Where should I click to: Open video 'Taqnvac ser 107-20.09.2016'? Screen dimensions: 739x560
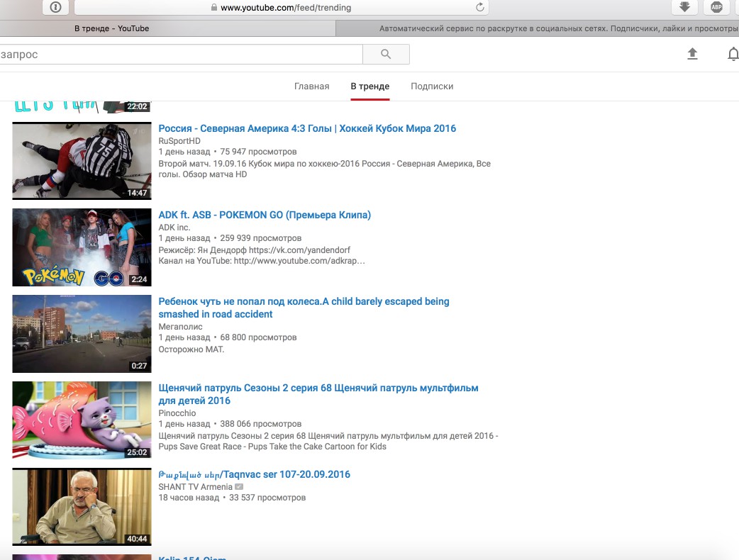(x=254, y=474)
